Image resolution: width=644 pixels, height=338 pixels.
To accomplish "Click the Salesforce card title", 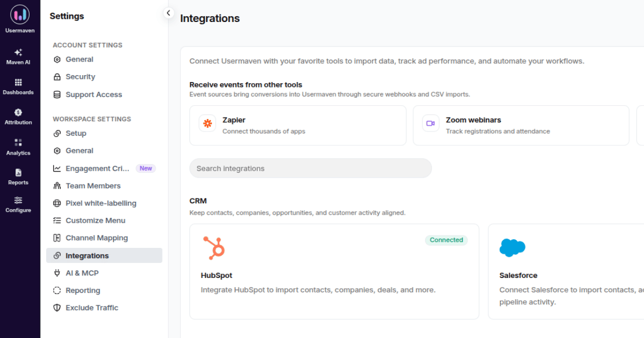I will [x=518, y=275].
